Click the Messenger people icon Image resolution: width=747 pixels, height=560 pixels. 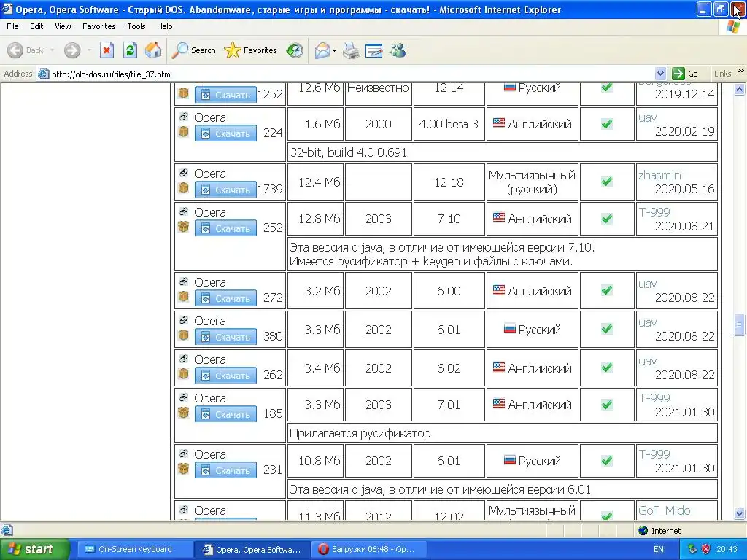click(x=398, y=50)
